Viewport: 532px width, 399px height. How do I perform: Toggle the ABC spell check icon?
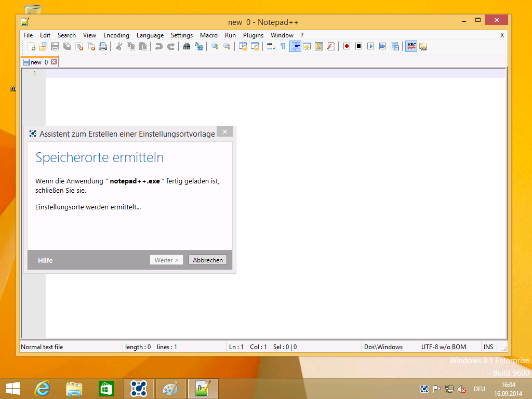[411, 46]
